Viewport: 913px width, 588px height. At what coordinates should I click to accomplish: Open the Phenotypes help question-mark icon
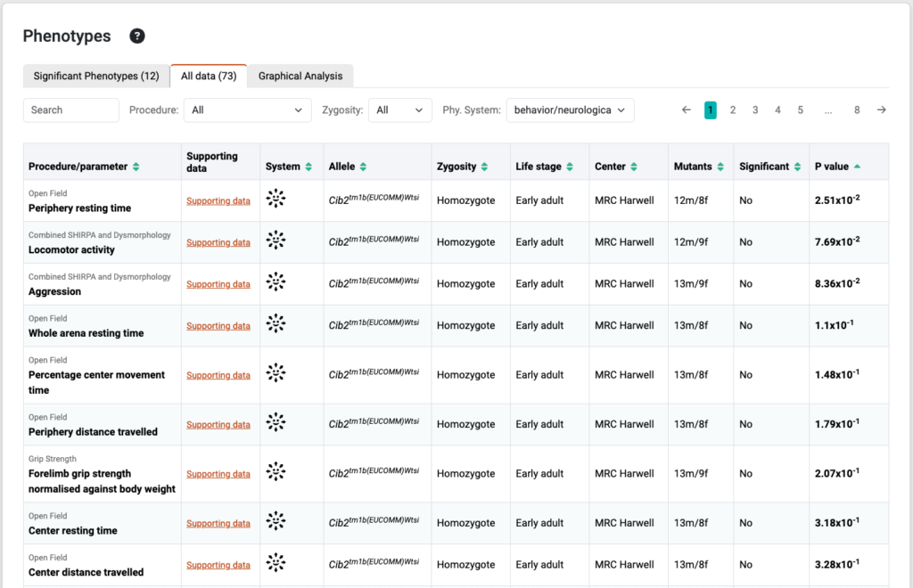136,36
